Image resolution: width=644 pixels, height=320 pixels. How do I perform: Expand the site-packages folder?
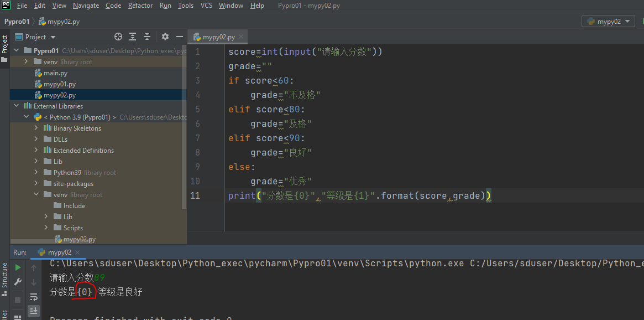pos(36,184)
